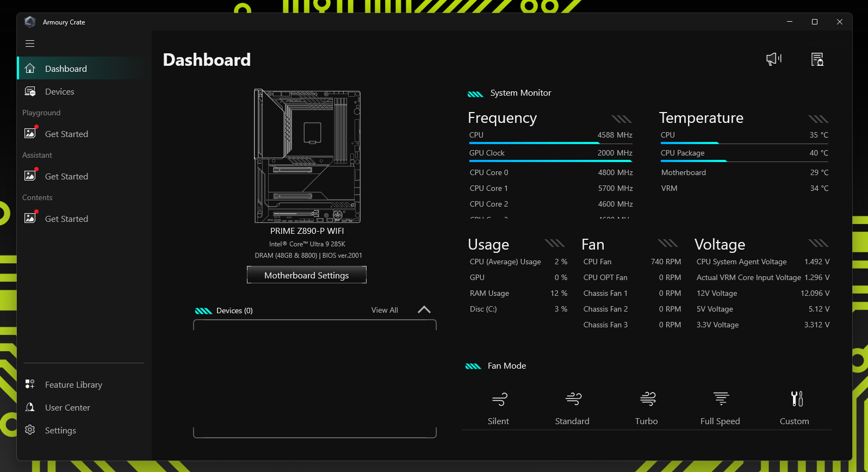The width and height of the screenshot is (868, 472).
Task: Select the Custom fan mode label
Action: coord(794,421)
